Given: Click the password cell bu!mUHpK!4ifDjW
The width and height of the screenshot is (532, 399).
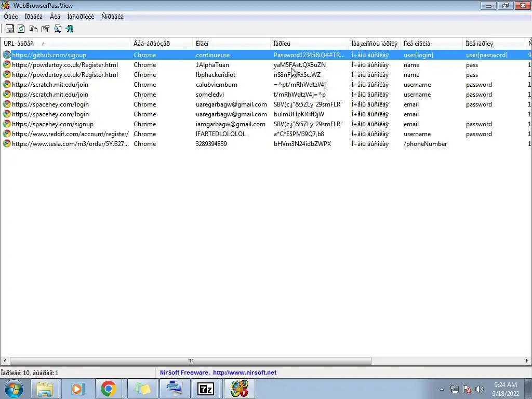Looking at the screenshot, I should point(299,114).
